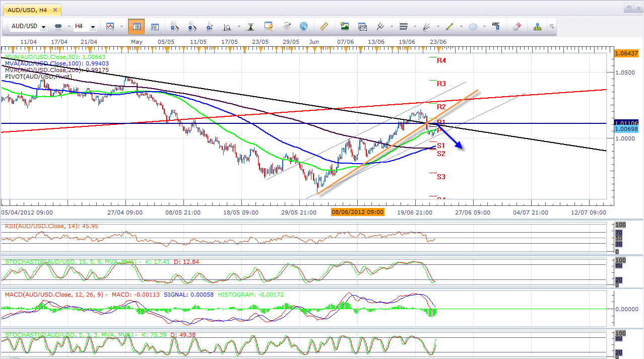Click the 05/04/2012 09:00 time axis label
Screen dimensions: 644x359
point(27,212)
